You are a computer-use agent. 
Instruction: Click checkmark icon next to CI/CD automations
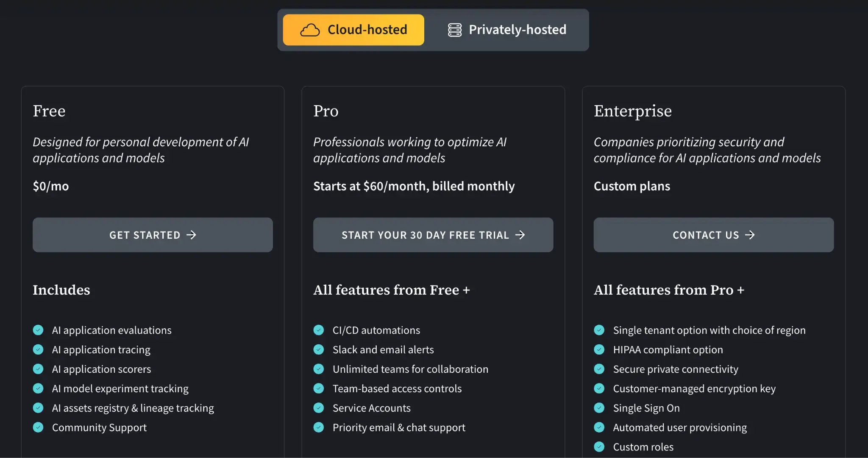point(319,330)
